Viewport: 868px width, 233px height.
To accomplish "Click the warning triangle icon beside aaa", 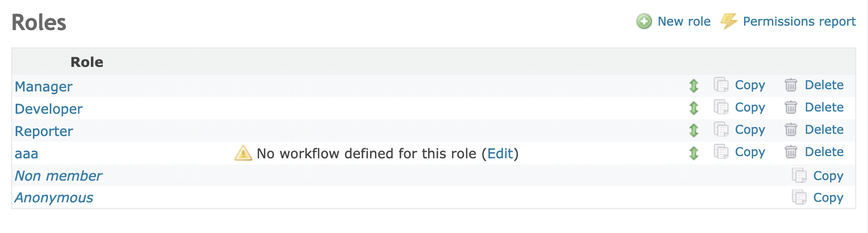I will click(x=243, y=153).
